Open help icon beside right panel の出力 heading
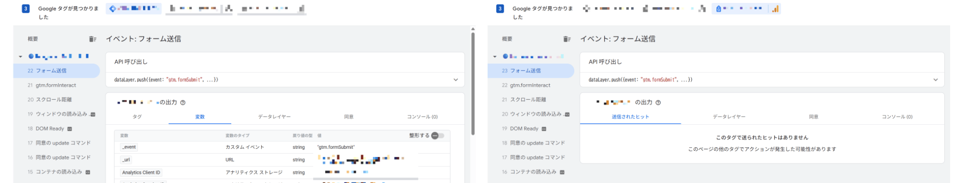The height and width of the screenshot is (183, 980). pos(658,103)
